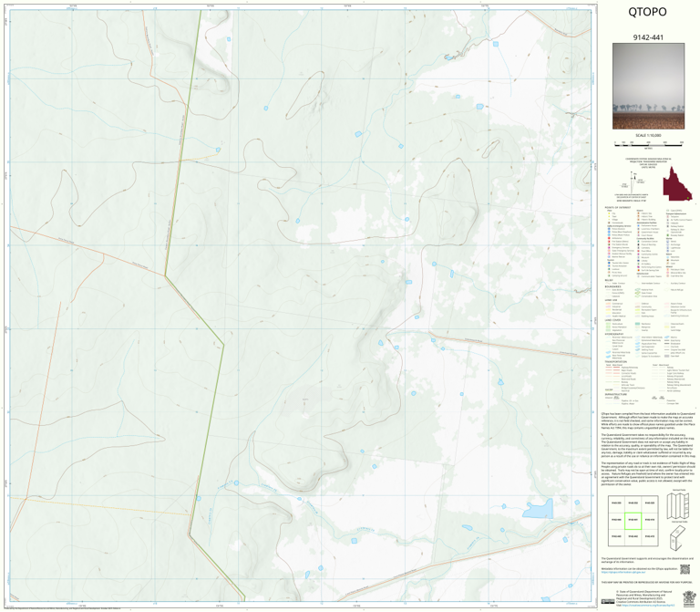
Task: Click the QR code in the margin
Action: click(x=685, y=569)
